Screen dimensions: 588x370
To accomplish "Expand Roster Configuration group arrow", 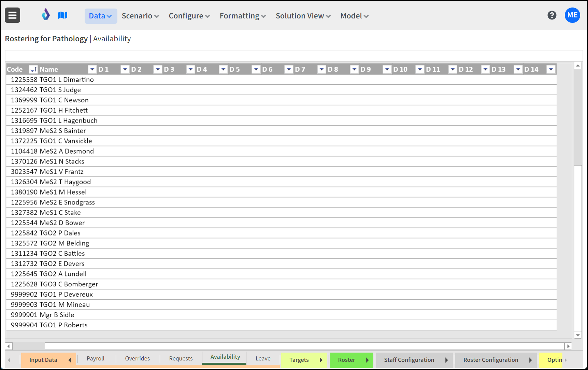I will pos(530,360).
